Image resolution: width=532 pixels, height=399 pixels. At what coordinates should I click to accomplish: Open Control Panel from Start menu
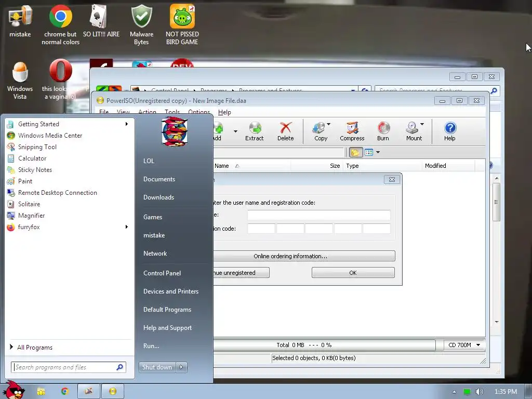click(162, 273)
